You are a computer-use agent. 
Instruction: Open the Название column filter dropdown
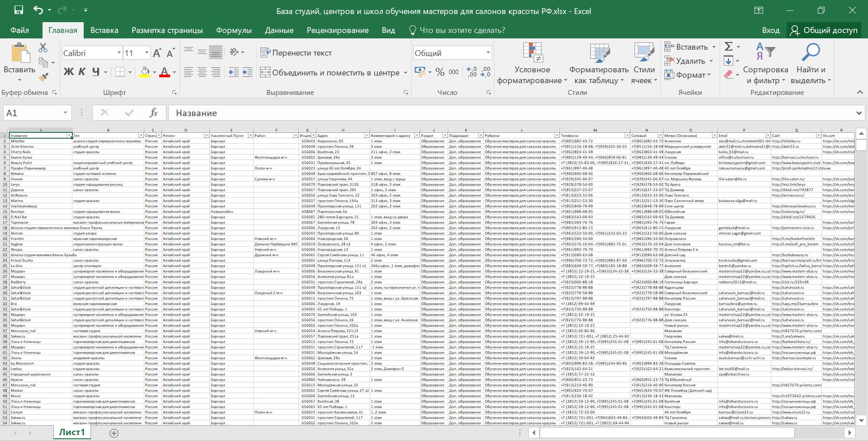[x=69, y=136]
